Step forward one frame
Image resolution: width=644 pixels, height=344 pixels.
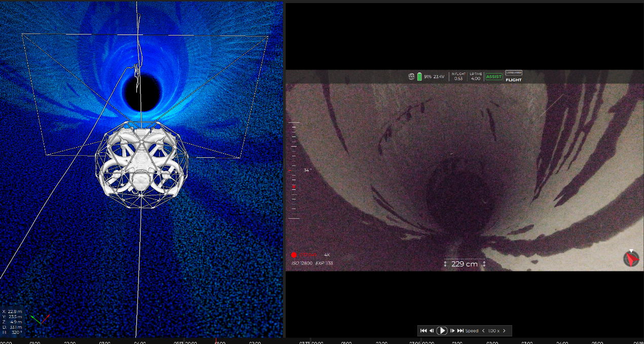coord(452,330)
